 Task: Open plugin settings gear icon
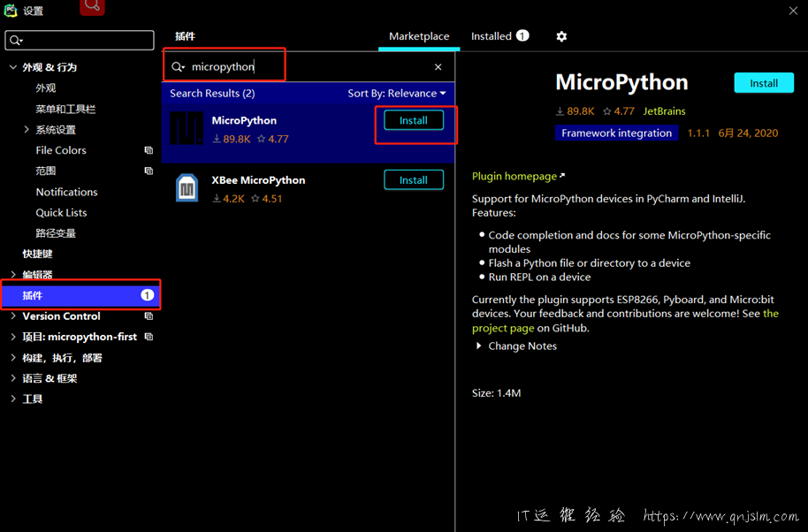tap(561, 36)
